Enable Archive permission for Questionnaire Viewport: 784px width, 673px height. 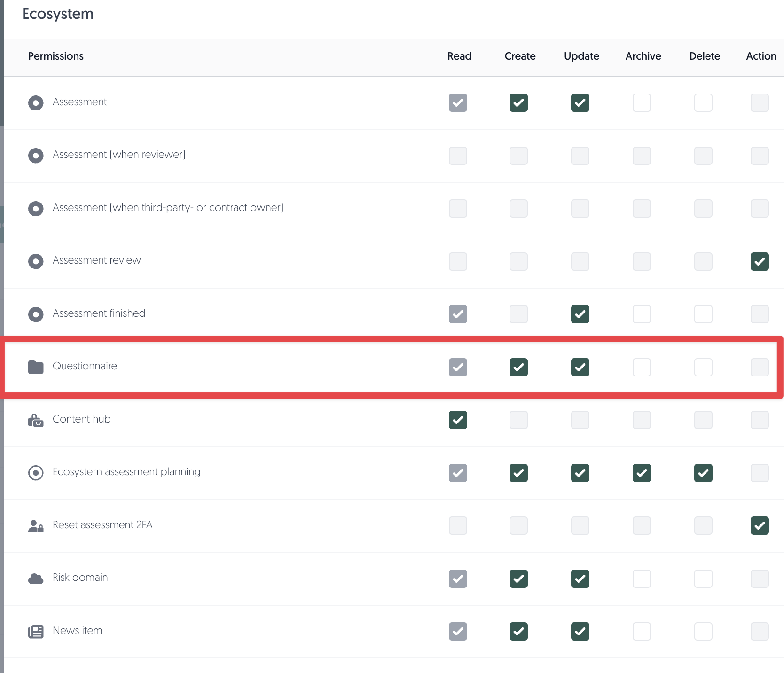642,367
